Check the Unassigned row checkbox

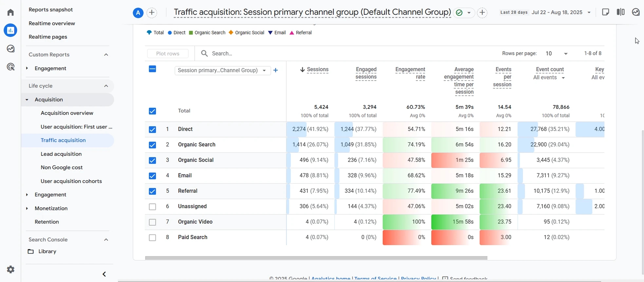(152, 207)
